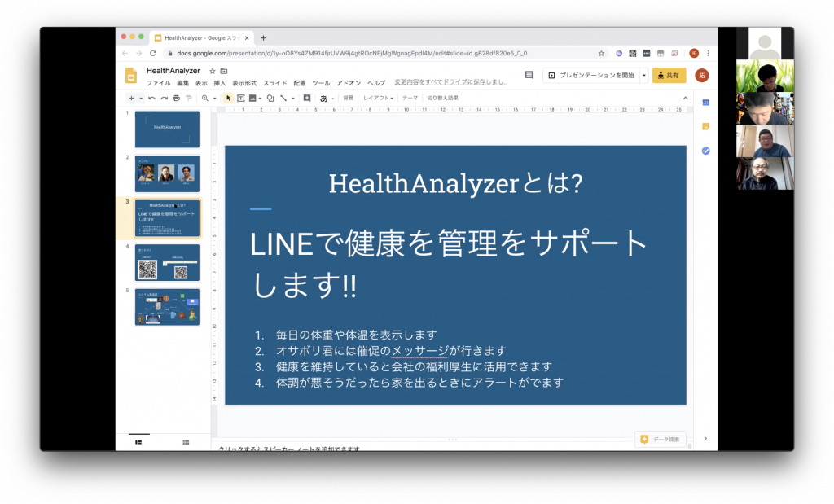Click the browser back arrow
834x504 pixels.
point(125,53)
